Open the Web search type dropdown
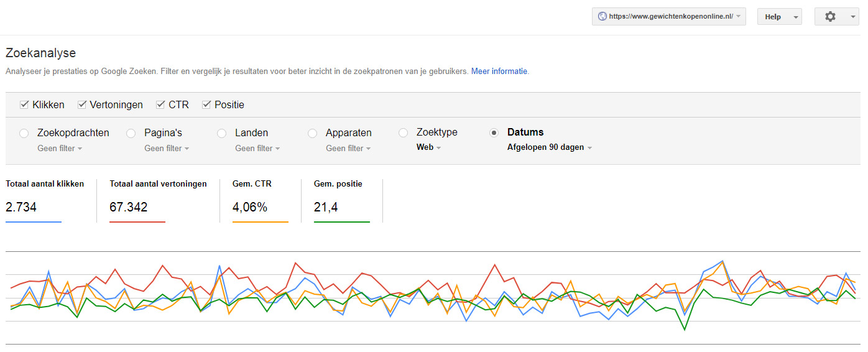 (x=428, y=147)
